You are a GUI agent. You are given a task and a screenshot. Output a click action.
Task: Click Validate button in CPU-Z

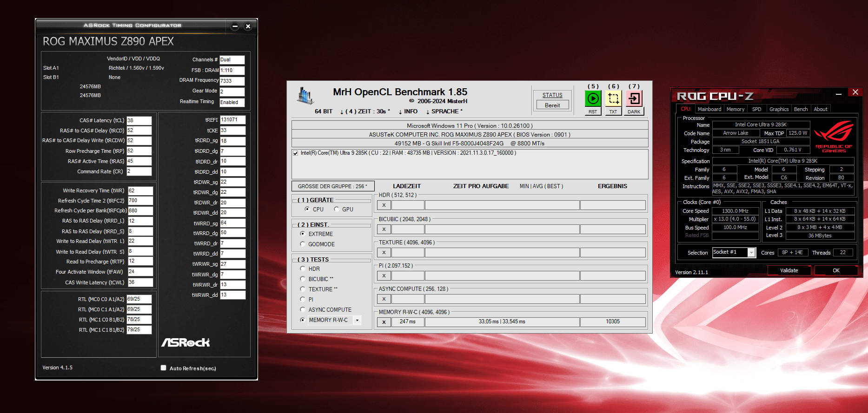tap(789, 270)
